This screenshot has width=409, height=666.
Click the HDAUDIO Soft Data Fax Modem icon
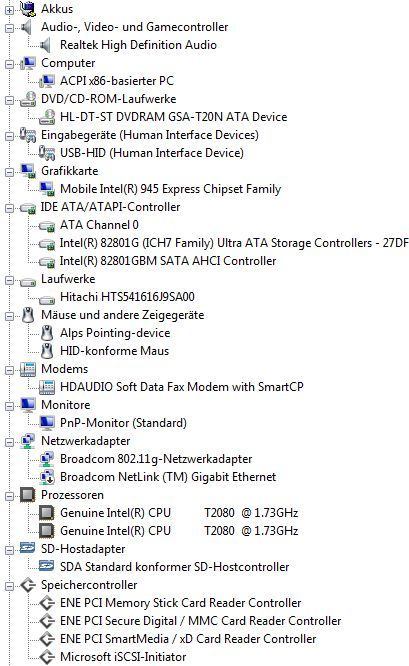47,387
